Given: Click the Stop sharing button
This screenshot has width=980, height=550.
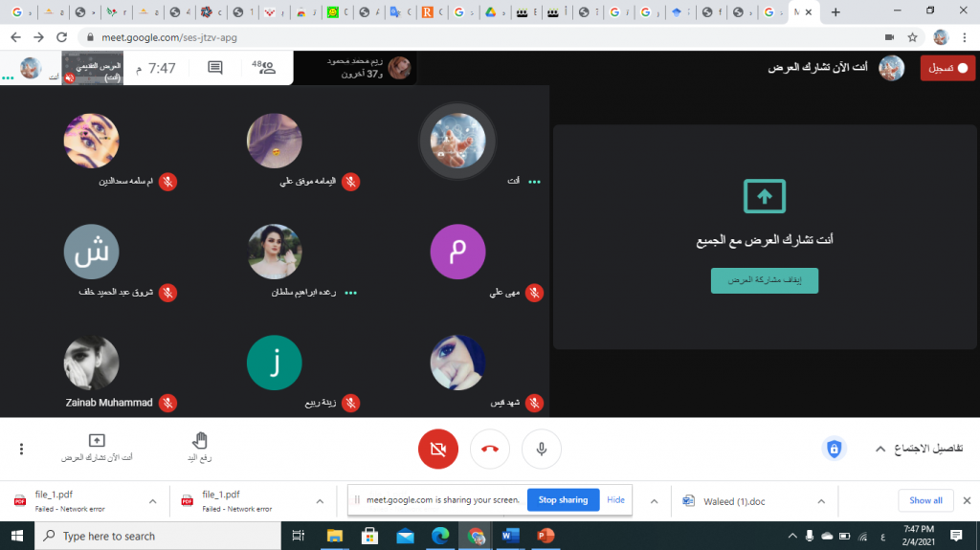Looking at the screenshot, I should tap(563, 499).
